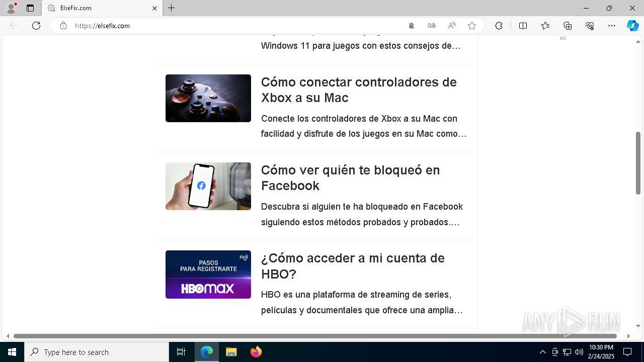The image size is (644, 362).
Task: View site information lock icon
Action: click(63, 26)
